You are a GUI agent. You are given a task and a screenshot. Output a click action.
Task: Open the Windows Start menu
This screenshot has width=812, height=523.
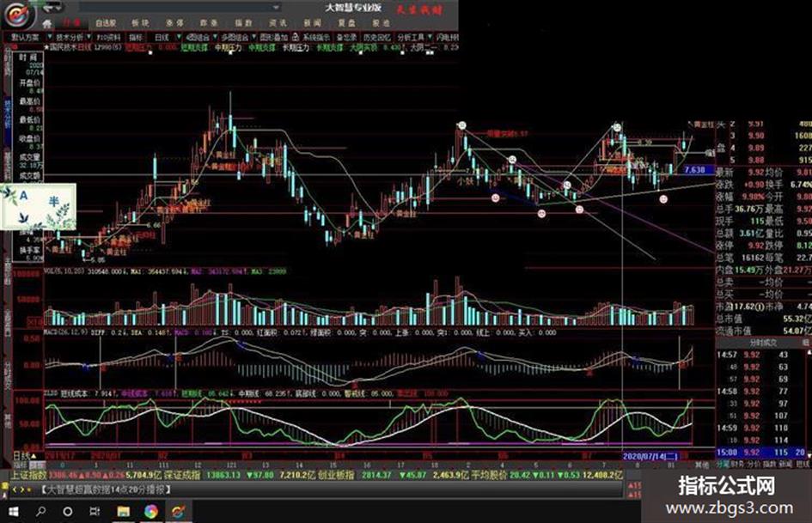[14, 512]
